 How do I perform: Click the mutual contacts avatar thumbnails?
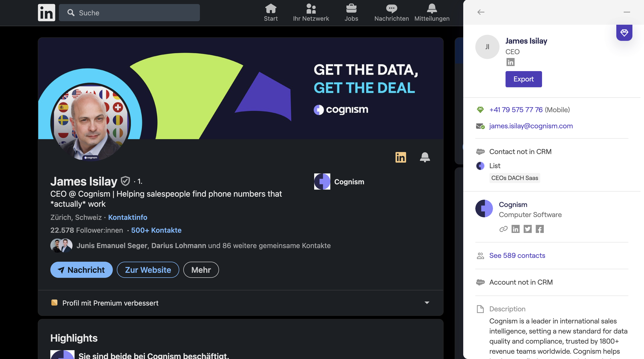[61, 246]
